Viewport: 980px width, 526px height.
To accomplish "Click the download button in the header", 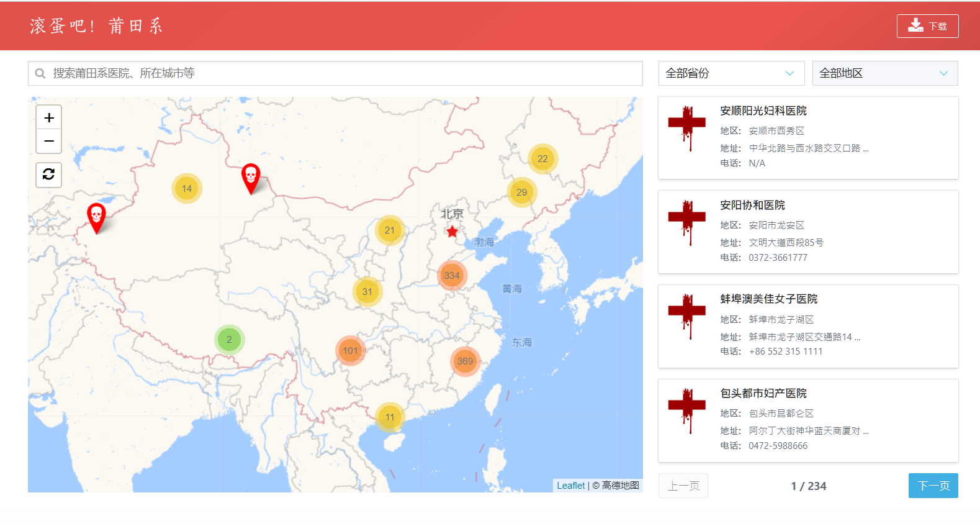I will point(927,26).
